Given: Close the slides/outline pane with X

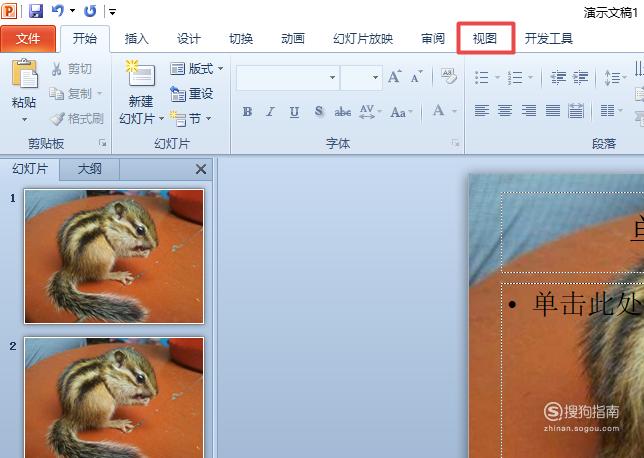Looking at the screenshot, I should [201, 169].
